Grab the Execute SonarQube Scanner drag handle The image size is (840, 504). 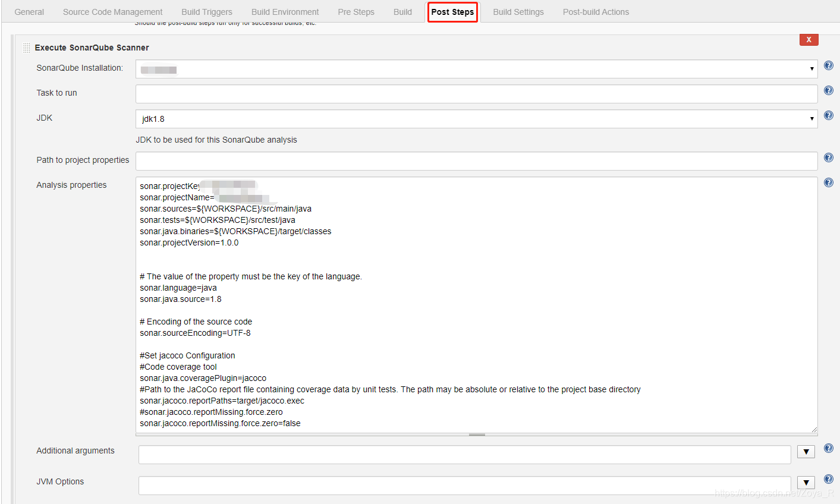click(x=26, y=48)
